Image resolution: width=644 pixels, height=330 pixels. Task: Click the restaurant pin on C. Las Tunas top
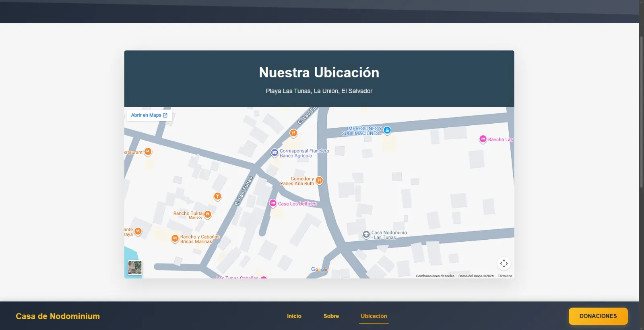tap(293, 133)
